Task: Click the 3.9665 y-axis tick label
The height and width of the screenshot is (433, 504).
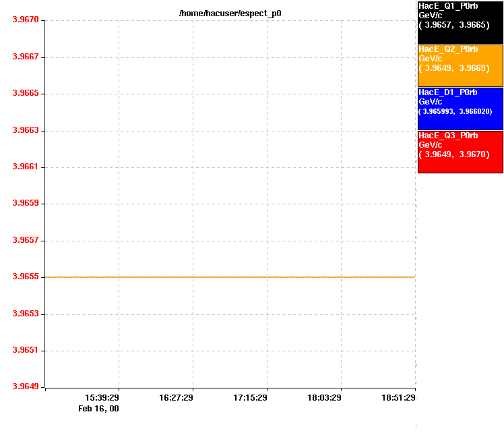Action: [x=26, y=94]
